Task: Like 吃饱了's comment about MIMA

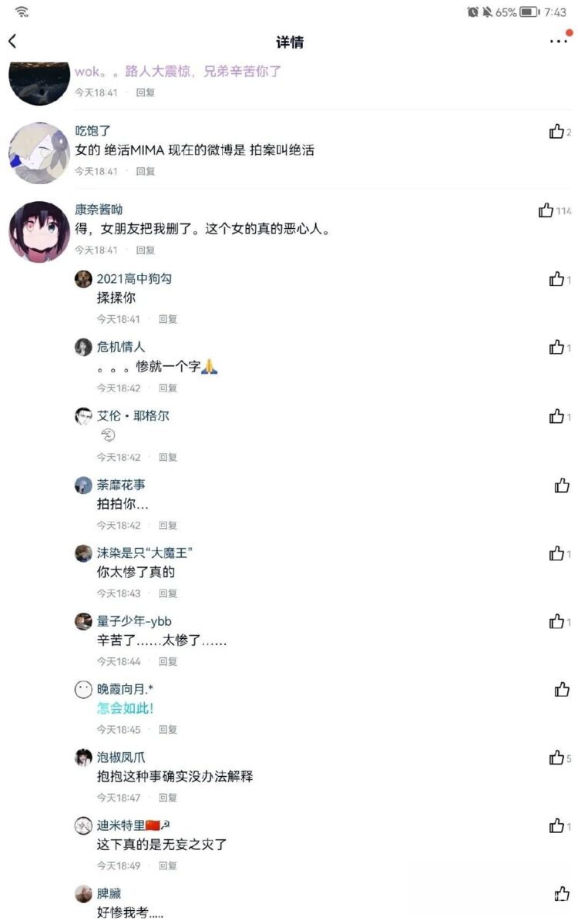Action: click(x=556, y=132)
